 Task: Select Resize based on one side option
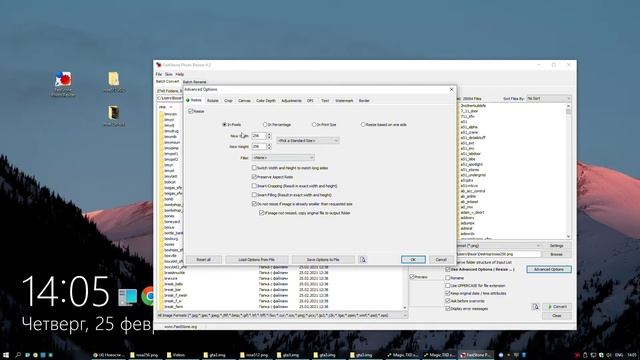point(363,124)
